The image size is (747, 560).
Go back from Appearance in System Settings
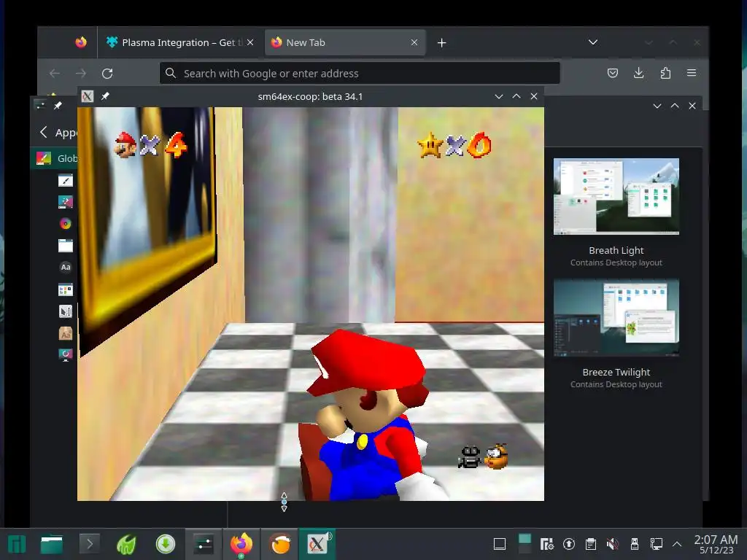[44, 132]
